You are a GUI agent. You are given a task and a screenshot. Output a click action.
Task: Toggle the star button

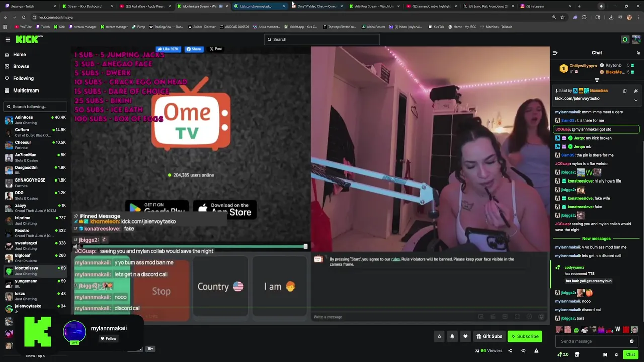point(439,336)
